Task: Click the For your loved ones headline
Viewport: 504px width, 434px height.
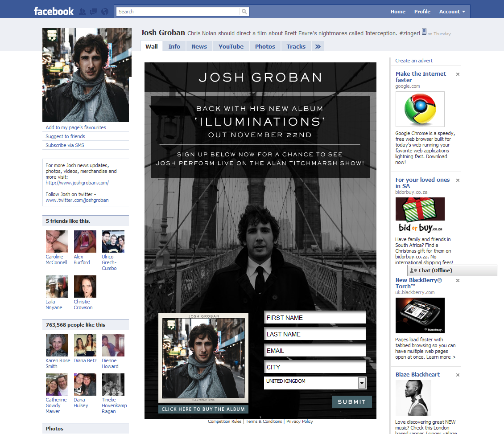Action: 422,183
